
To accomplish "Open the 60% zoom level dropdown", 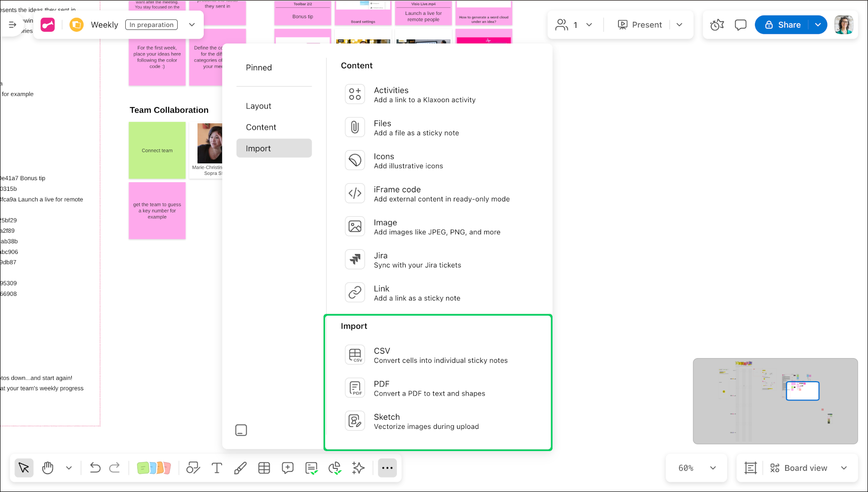I will [696, 467].
